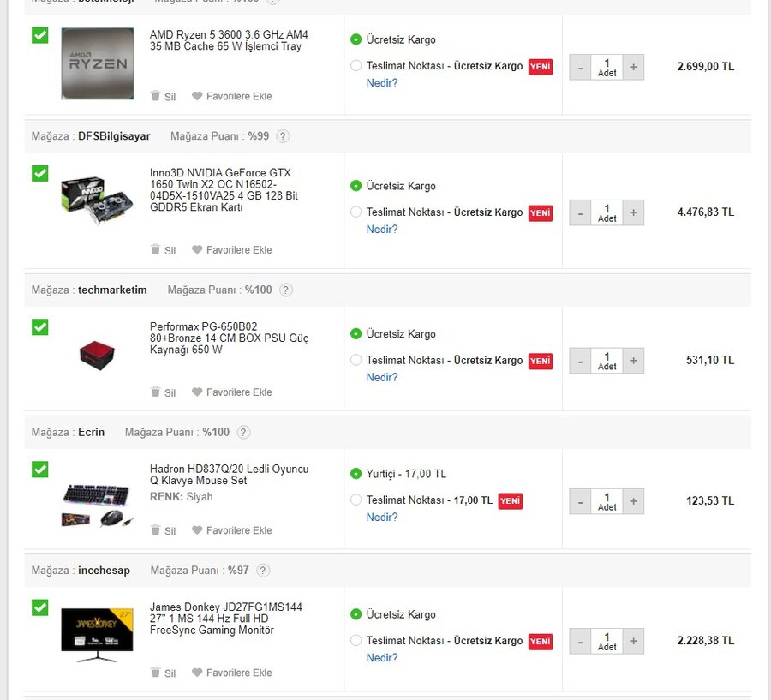Select Teslimat Noktası 17,00 TL for Hadron set

pos(356,500)
